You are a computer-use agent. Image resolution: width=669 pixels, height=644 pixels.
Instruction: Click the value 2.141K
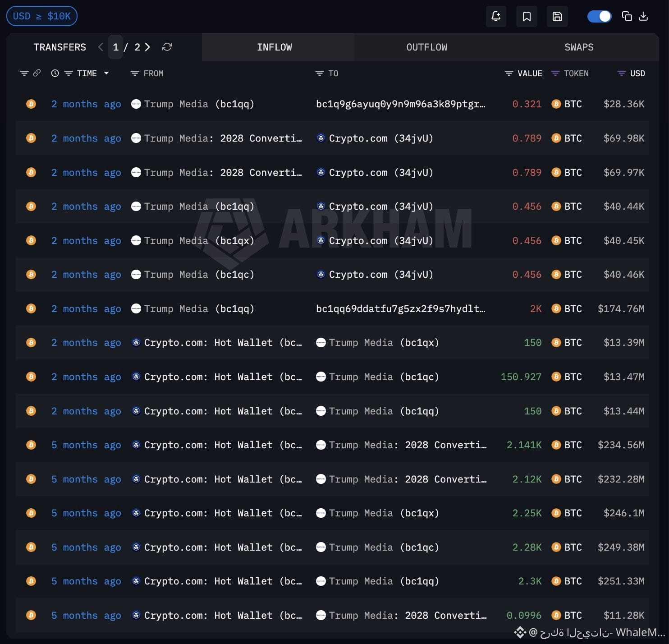[524, 445]
